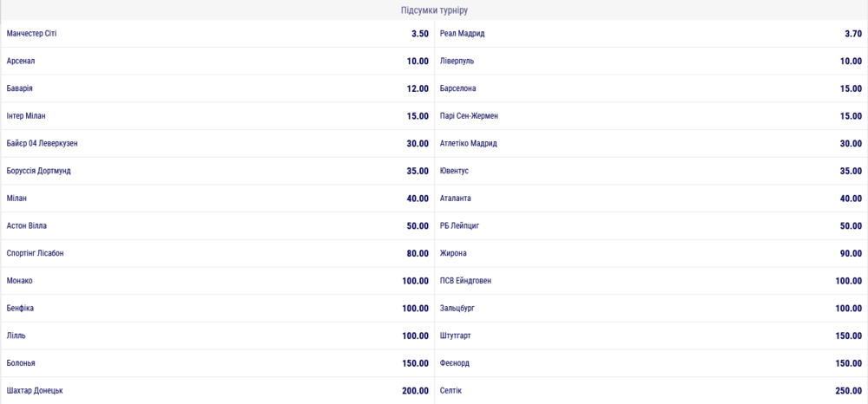Pick ПСВ Ейндговен at 100.00
868x404 pixels.
(x=651, y=281)
